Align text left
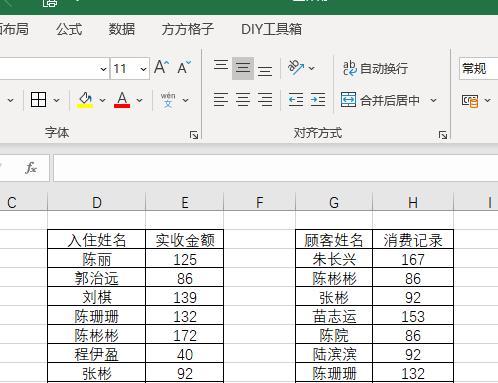This screenshot has width=498, height=383. point(221,100)
